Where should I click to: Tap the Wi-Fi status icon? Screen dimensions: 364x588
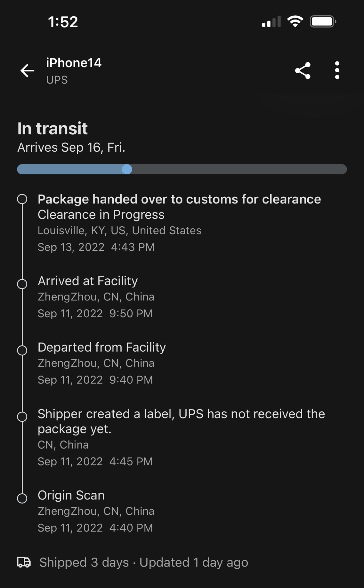tap(295, 21)
